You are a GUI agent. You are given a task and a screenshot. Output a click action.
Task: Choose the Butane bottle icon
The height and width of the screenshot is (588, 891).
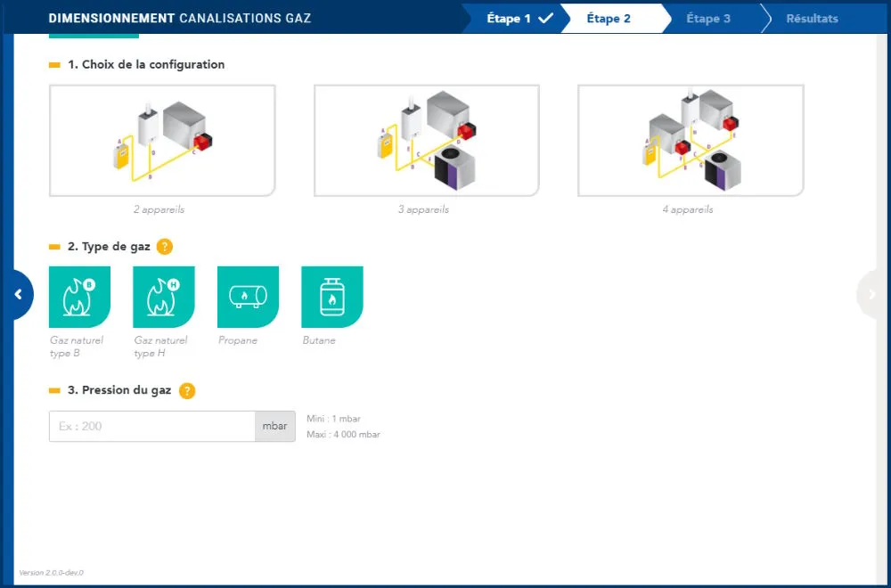click(331, 297)
